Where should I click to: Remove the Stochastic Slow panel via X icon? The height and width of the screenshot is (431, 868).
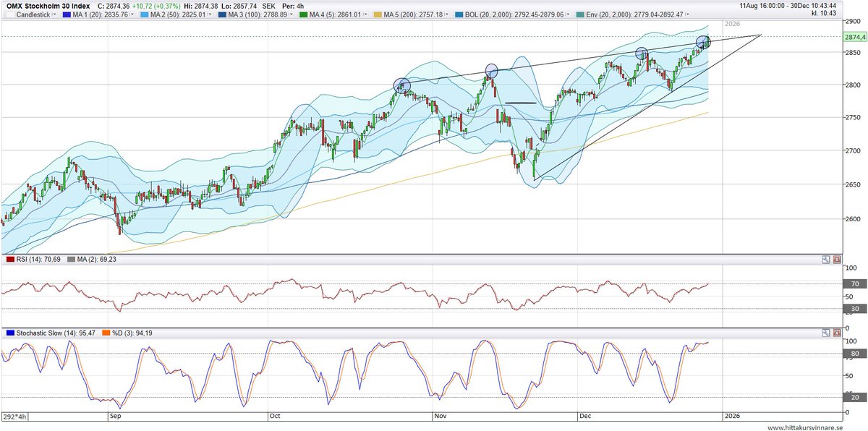tap(837, 332)
